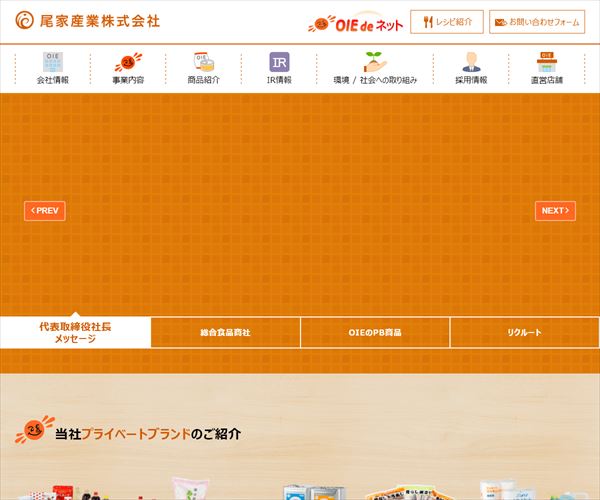Open the 商品紹介 product package icon
This screenshot has width=600, height=500.
[x=204, y=62]
